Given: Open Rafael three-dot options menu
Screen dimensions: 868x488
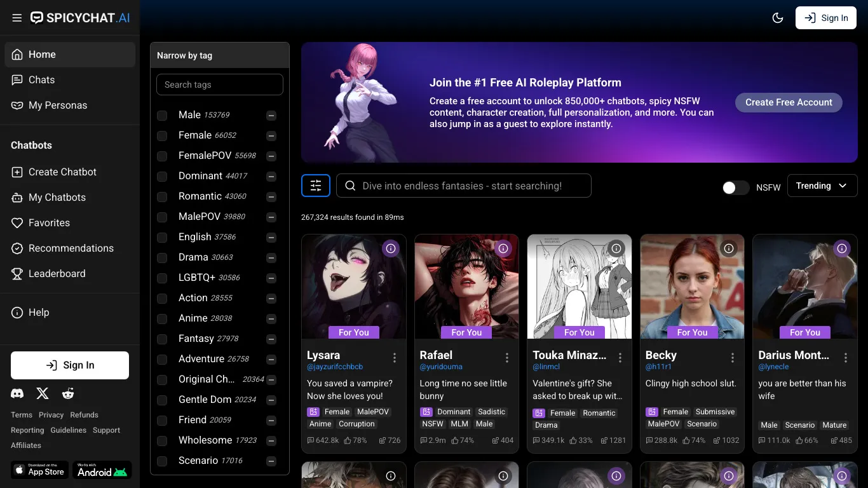Looking at the screenshot, I should click(x=507, y=358).
